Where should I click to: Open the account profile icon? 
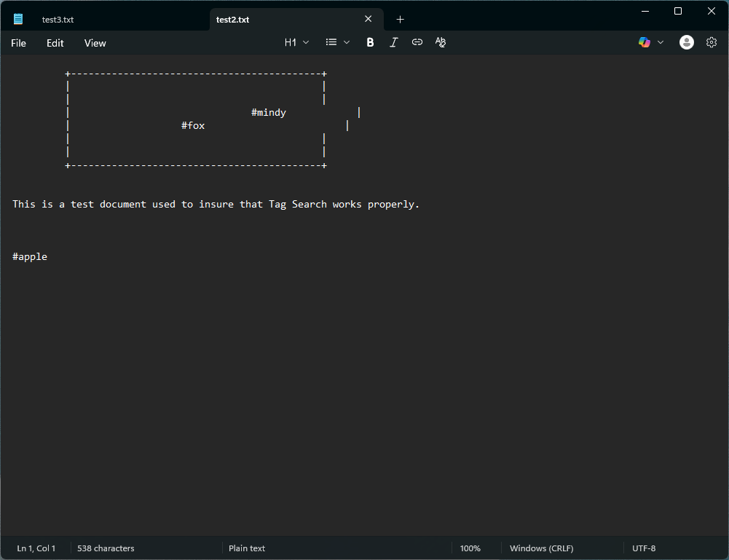point(687,42)
